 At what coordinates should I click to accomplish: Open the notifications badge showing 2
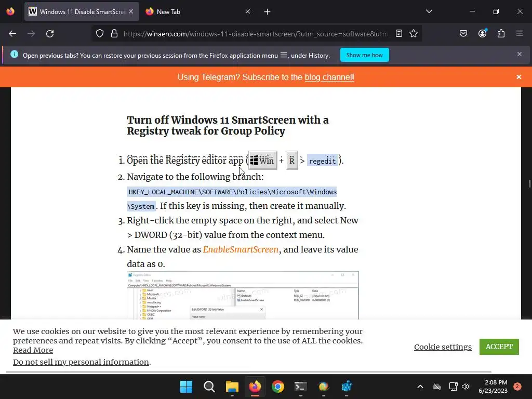click(517, 386)
